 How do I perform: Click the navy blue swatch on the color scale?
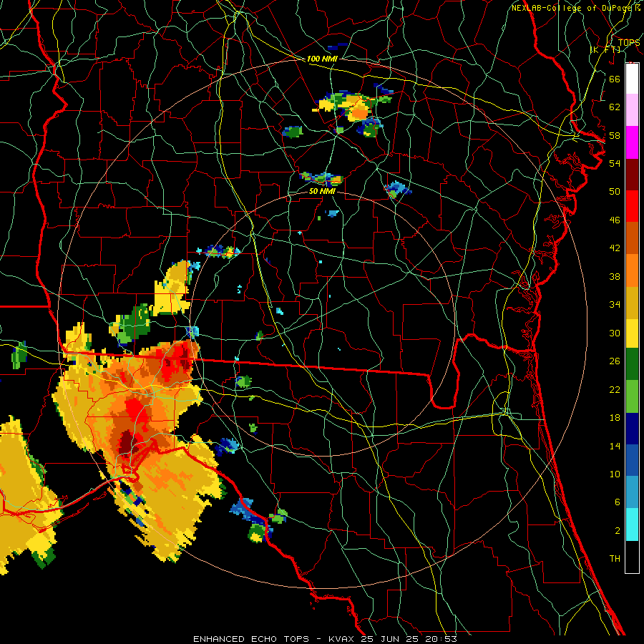(x=632, y=429)
